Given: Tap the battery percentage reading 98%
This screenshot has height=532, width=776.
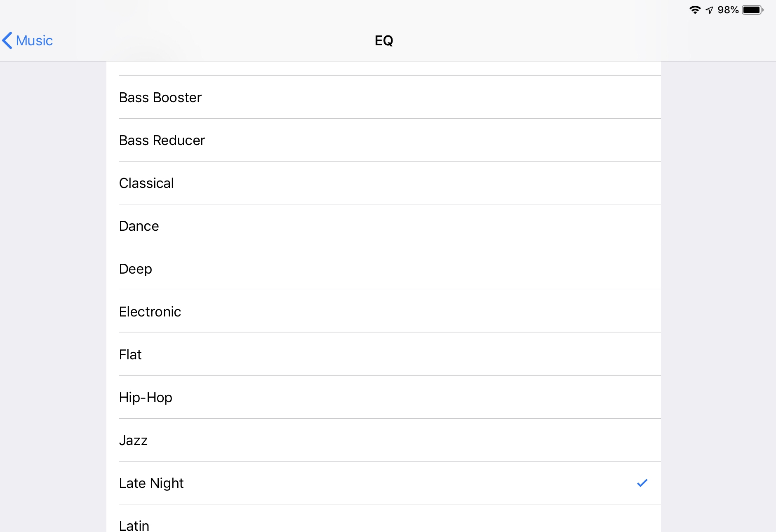Looking at the screenshot, I should click(x=728, y=9).
